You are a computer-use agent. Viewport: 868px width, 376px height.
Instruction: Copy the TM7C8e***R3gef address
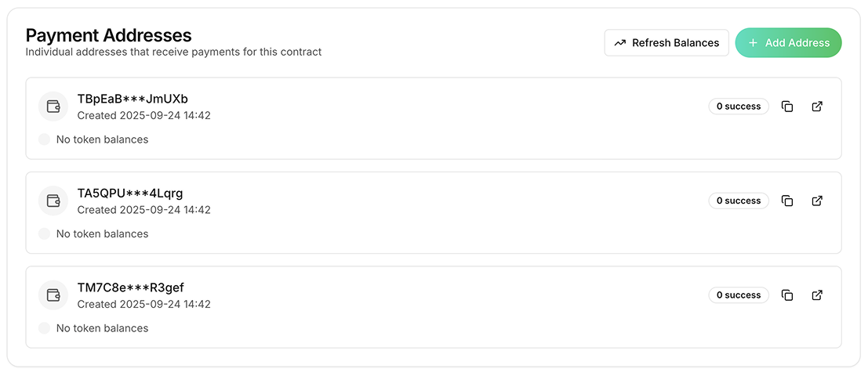787,295
